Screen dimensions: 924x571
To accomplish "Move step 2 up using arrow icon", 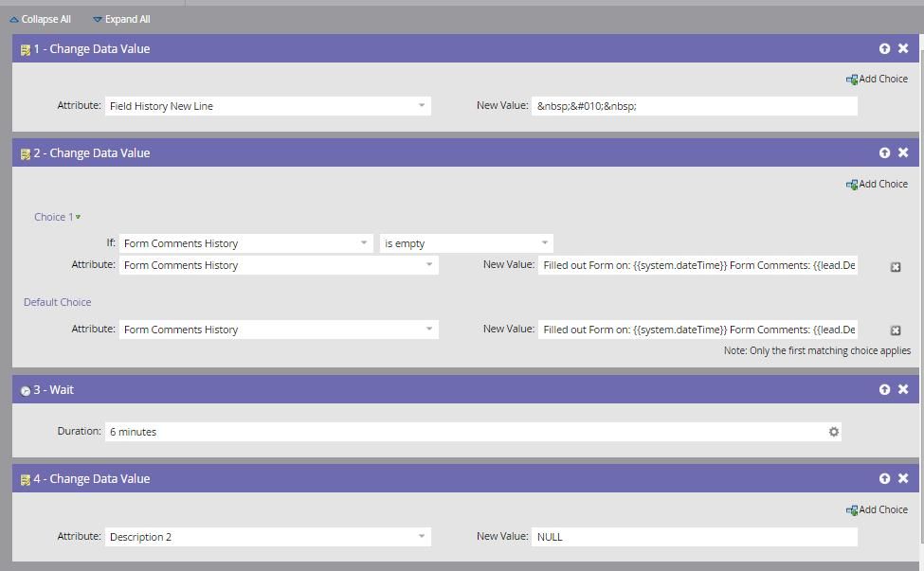I will [x=884, y=152].
